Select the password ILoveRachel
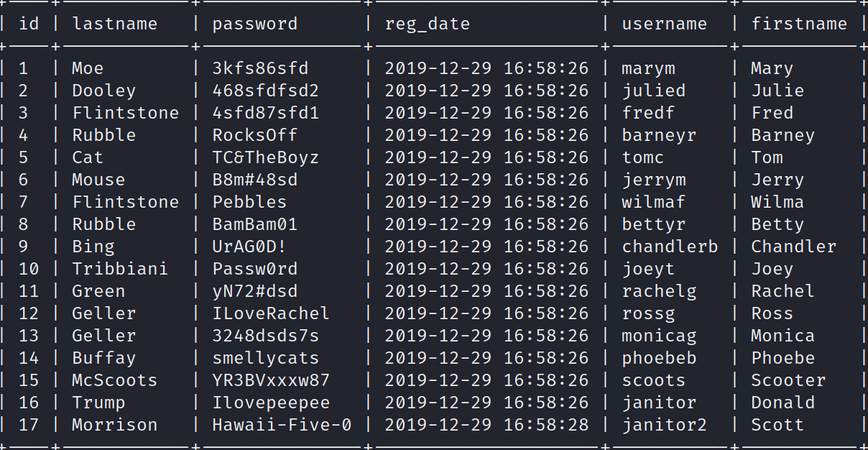This screenshot has height=450, width=868. pos(271,313)
